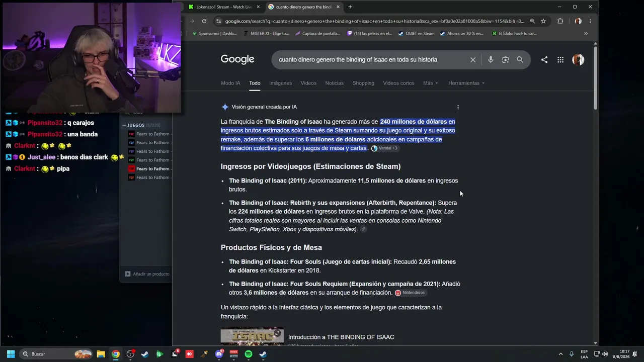Select the highlighted Fears to Fathom game entry
Screen dimensions: 644x362
[x=149, y=169]
